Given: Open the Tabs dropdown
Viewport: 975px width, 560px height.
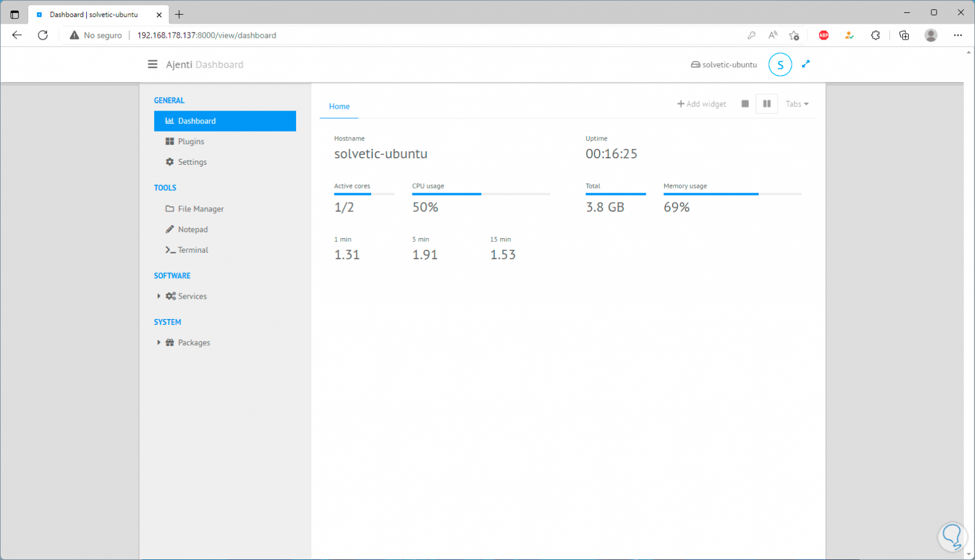Looking at the screenshot, I should [x=797, y=104].
